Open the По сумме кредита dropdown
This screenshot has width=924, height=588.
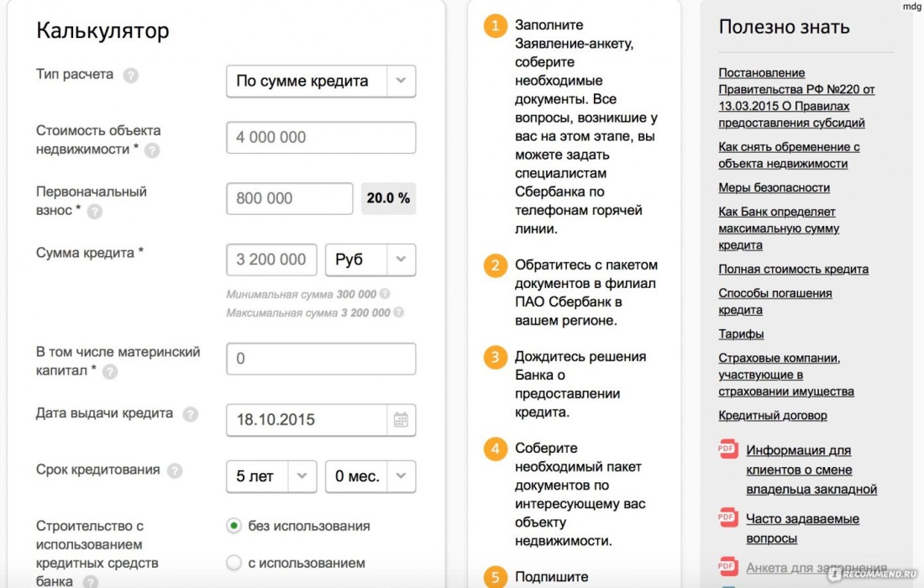321,81
